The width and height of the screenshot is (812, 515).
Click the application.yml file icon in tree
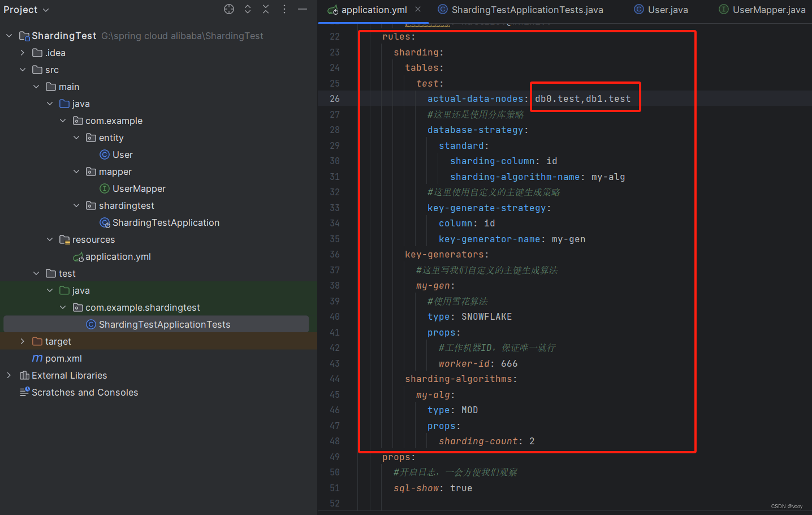coord(78,257)
